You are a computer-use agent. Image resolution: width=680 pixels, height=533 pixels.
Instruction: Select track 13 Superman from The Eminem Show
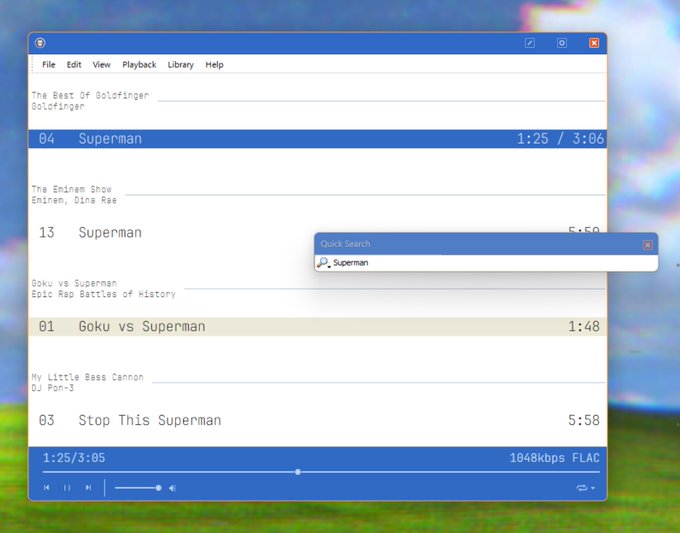pos(317,232)
